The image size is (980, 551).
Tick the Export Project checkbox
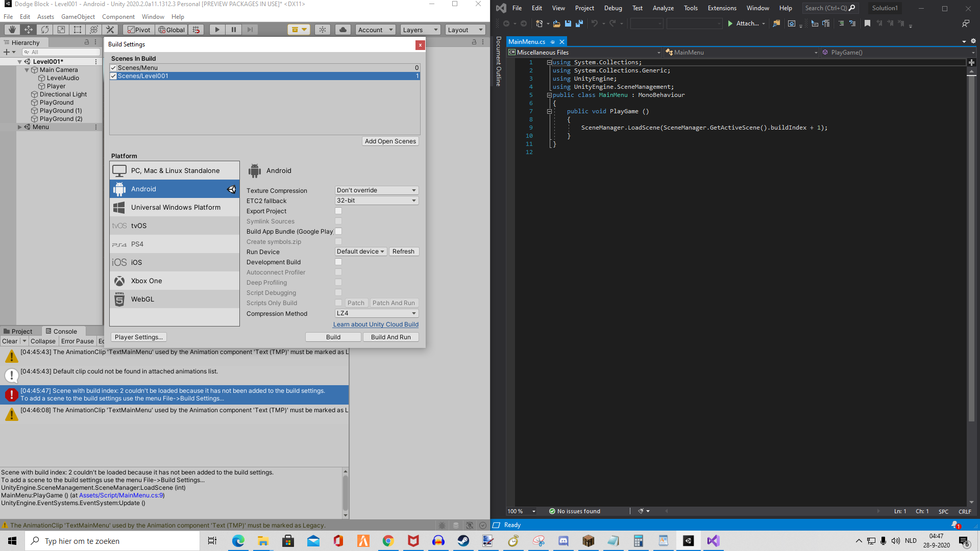pos(338,211)
